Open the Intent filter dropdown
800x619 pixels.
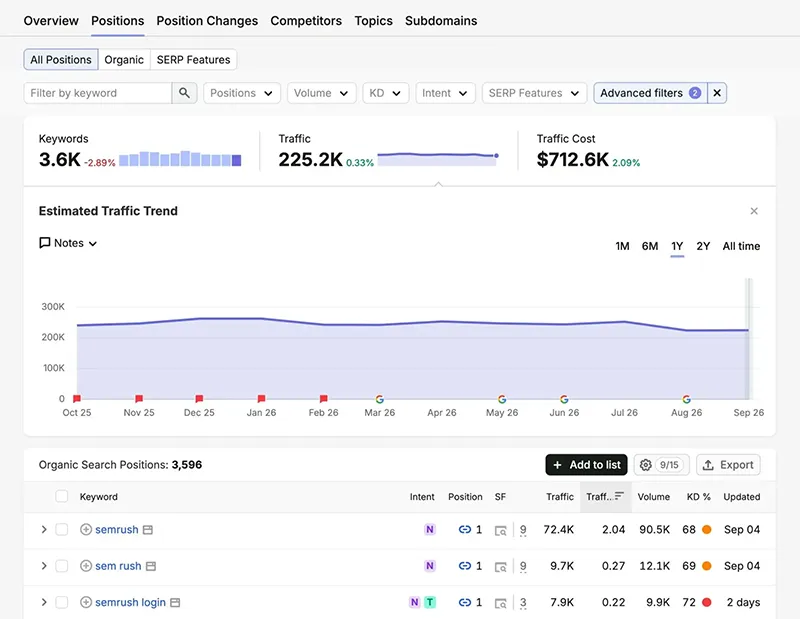click(x=445, y=93)
